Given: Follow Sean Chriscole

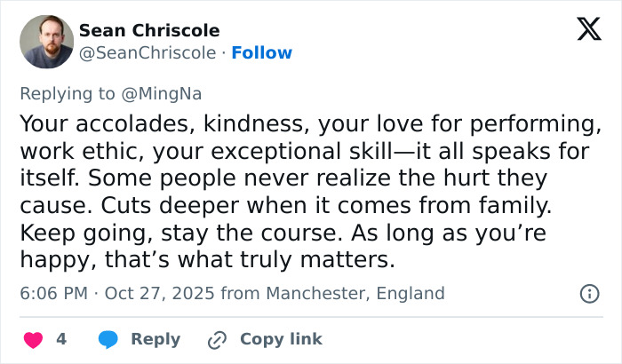Looking at the screenshot, I should pos(261,53).
